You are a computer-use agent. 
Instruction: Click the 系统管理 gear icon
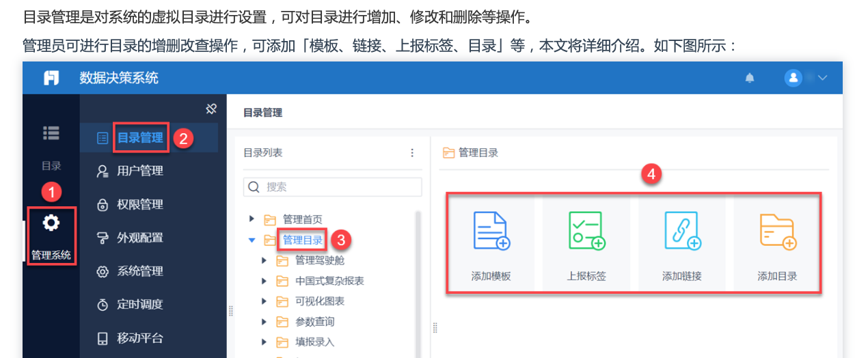pyautogui.click(x=103, y=271)
